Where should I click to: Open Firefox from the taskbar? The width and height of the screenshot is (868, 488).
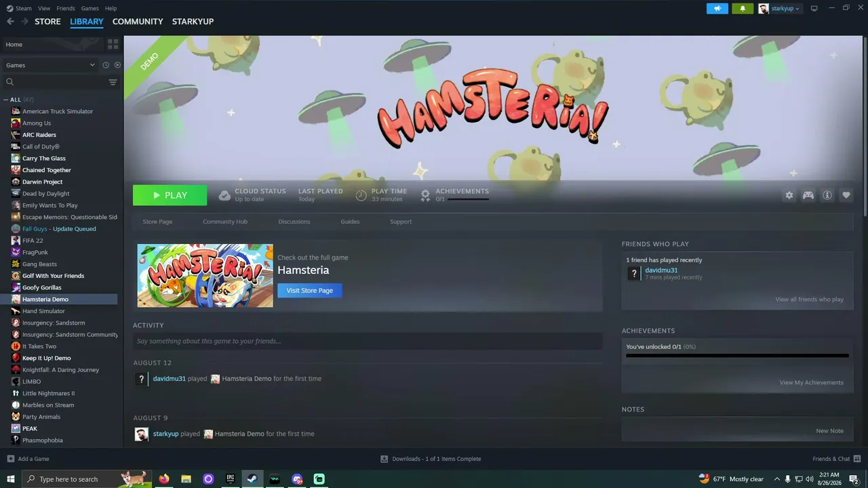pos(163,479)
